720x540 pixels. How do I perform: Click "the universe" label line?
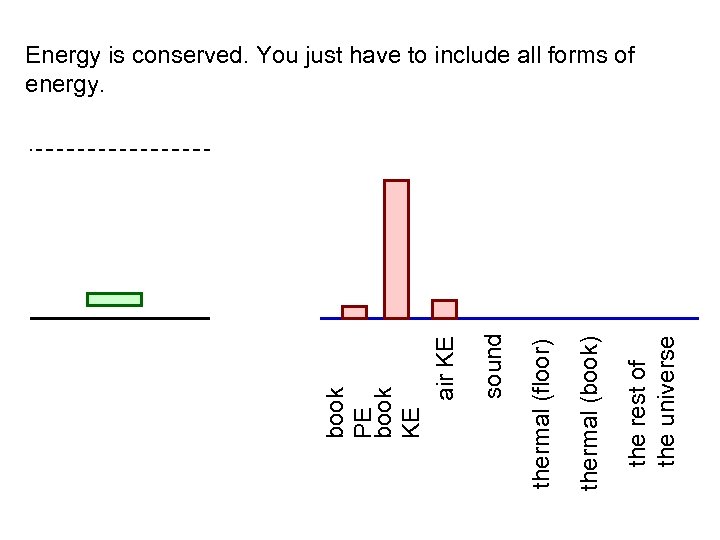[x=667, y=400]
